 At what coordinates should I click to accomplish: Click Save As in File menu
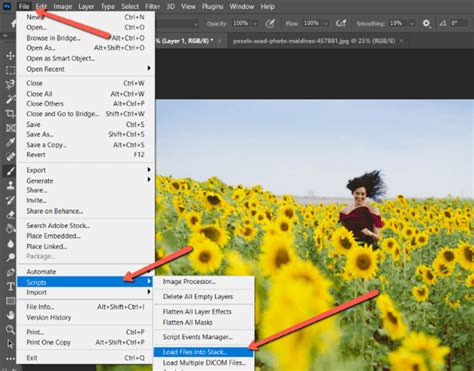pyautogui.click(x=86, y=134)
